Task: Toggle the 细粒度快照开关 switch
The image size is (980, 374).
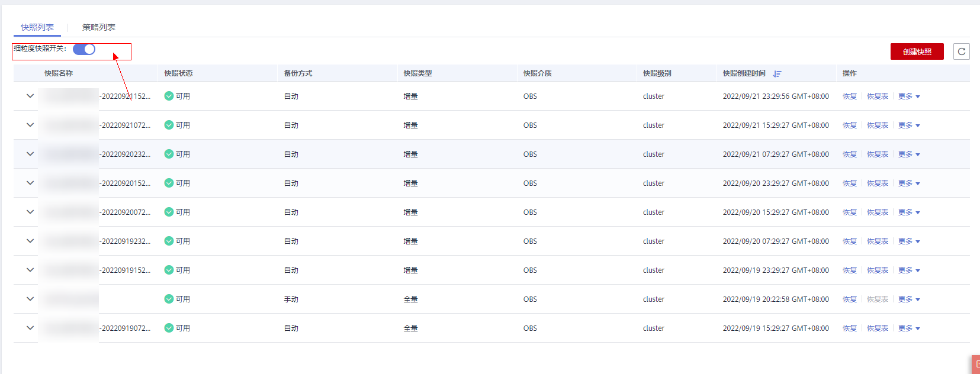Action: click(x=84, y=49)
